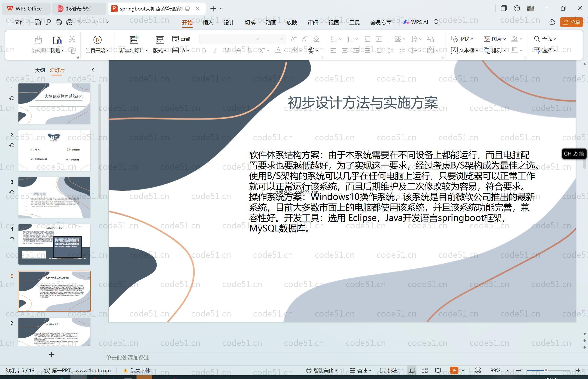Select slide 4 thumbnail

pos(54,244)
